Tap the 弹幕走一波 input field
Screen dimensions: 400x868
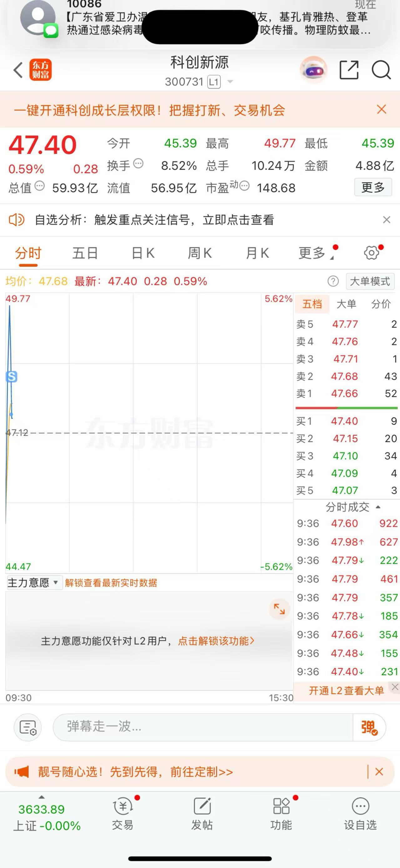(203, 727)
